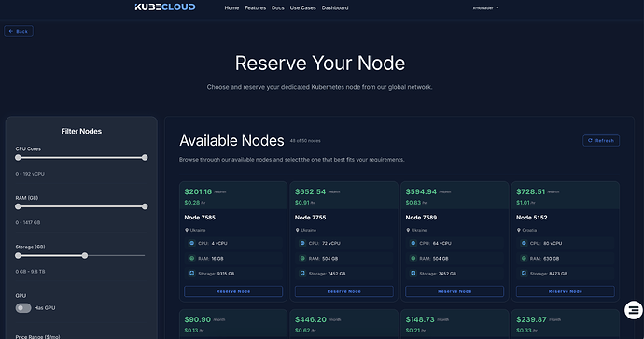Click the CPU Cores slider right handle
This screenshot has width=644, height=339.
(x=145, y=158)
